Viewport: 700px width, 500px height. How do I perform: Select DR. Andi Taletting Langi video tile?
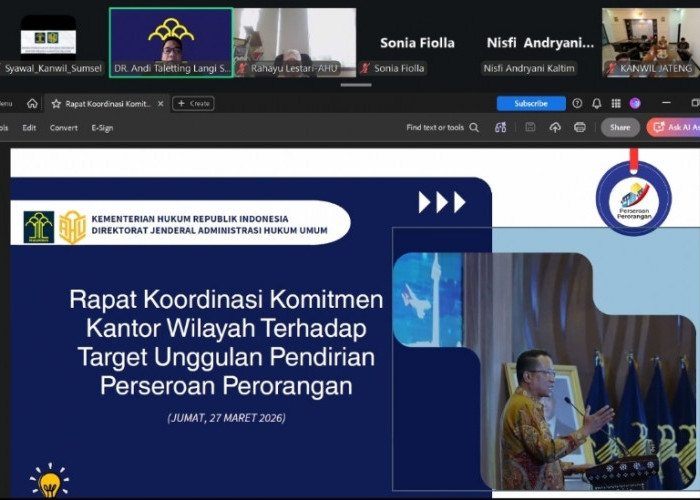(x=171, y=42)
